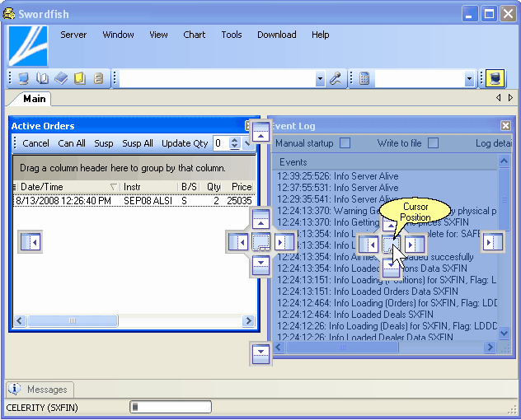Click the microphone icon in the toolbar

point(336,79)
